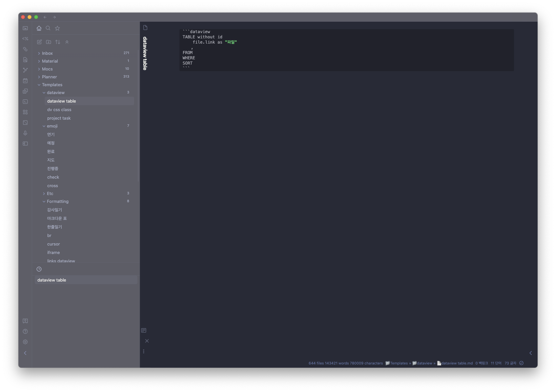Open another vault icon
The width and height of the screenshot is (556, 392).
(x=25, y=321)
